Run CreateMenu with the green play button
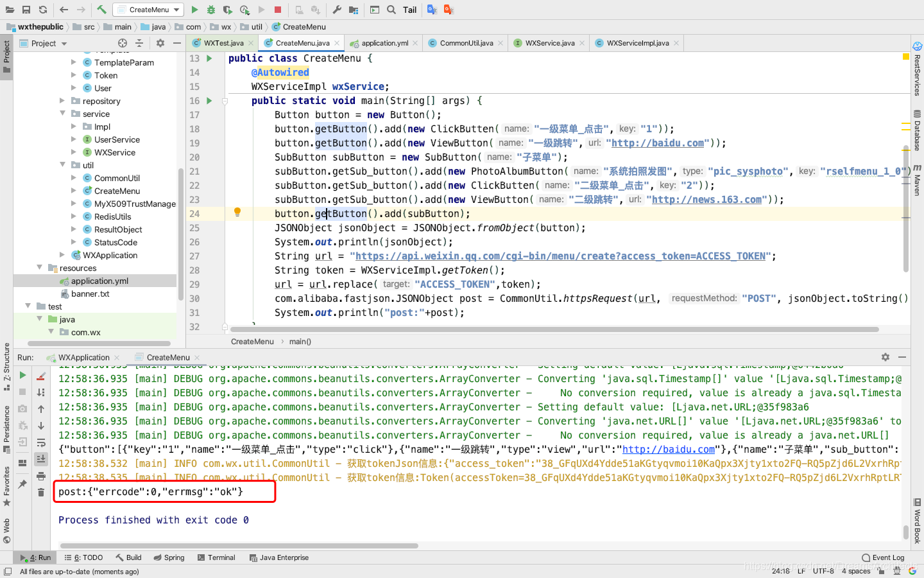924x578 pixels. click(x=195, y=10)
